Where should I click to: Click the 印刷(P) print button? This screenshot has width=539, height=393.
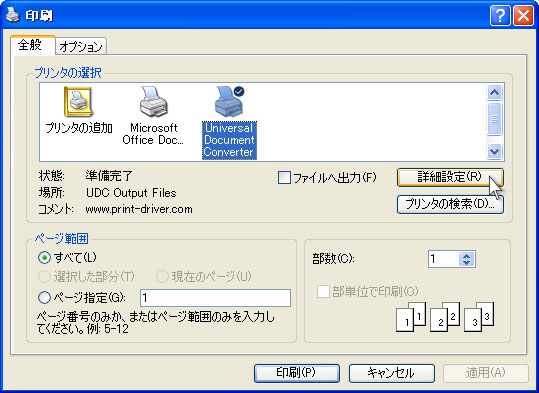tap(297, 373)
